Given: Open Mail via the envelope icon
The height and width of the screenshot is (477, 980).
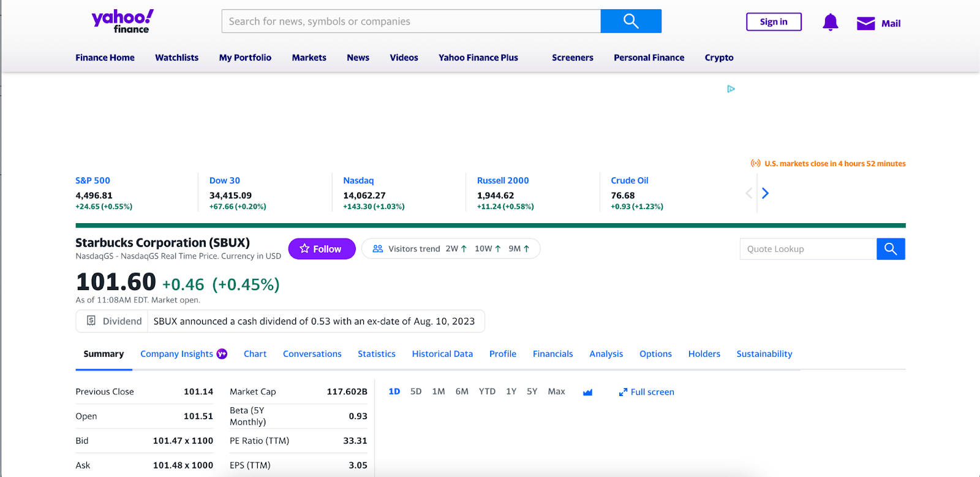Looking at the screenshot, I should (865, 23).
